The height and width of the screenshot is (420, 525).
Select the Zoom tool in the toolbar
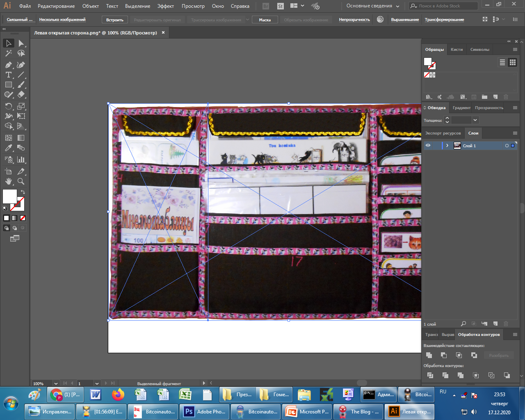(21, 181)
